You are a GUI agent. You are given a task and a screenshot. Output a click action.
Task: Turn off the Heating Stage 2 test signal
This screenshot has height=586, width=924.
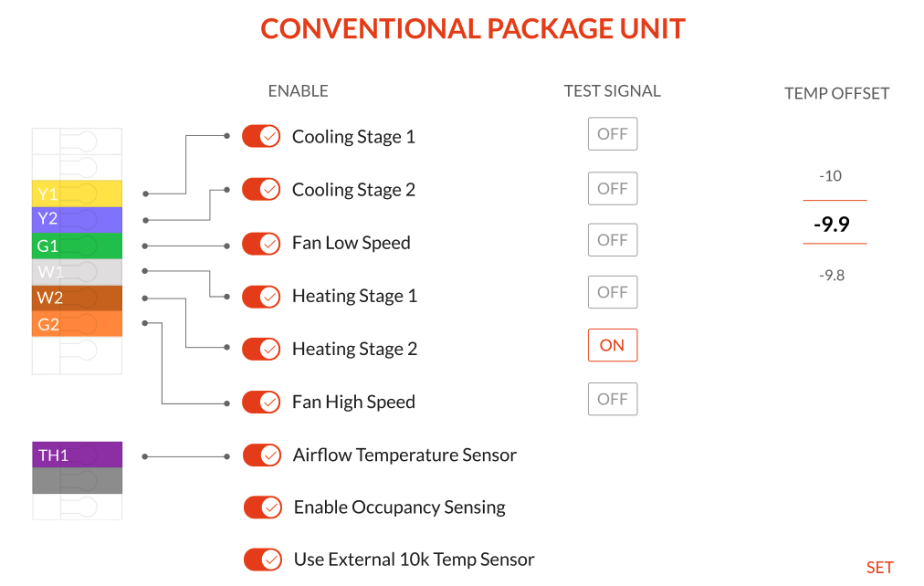612,345
